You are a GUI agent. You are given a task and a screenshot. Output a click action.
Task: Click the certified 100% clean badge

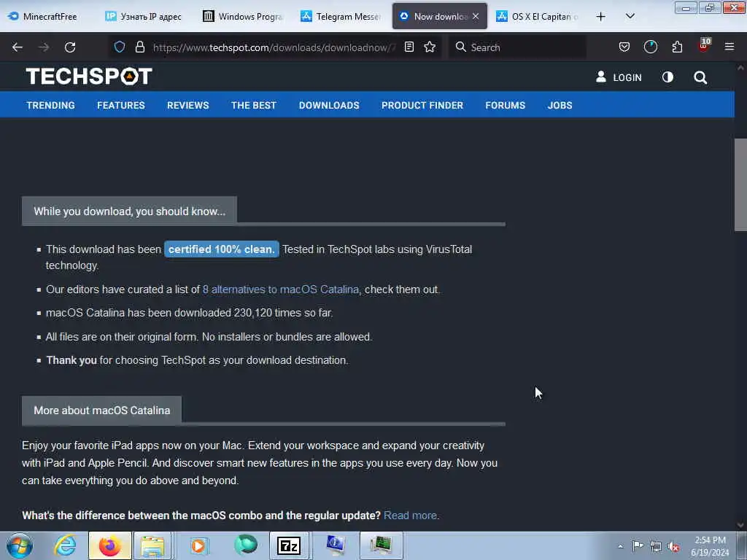click(x=222, y=249)
